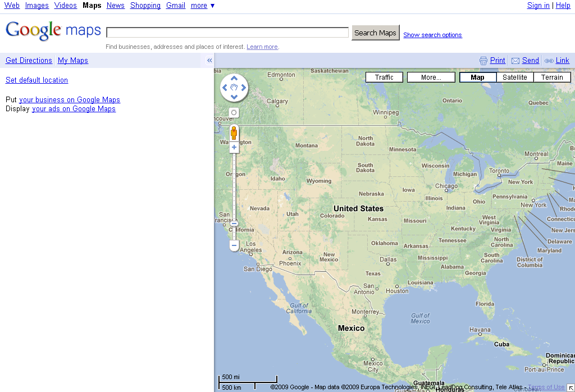Select the Street View pegman icon
The width and height of the screenshot is (575, 392).
point(234,133)
